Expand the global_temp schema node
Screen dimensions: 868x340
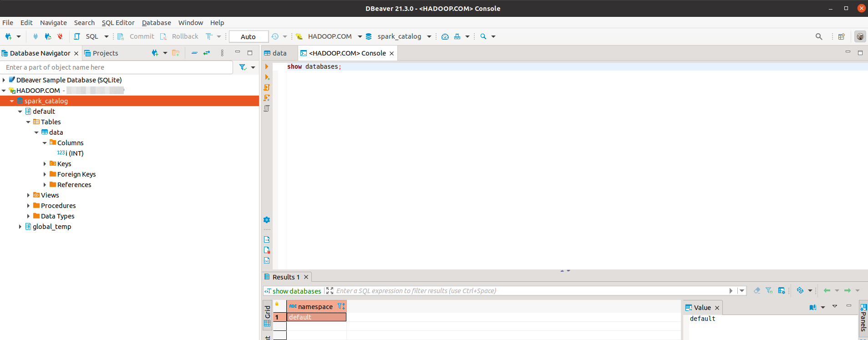[x=20, y=227]
